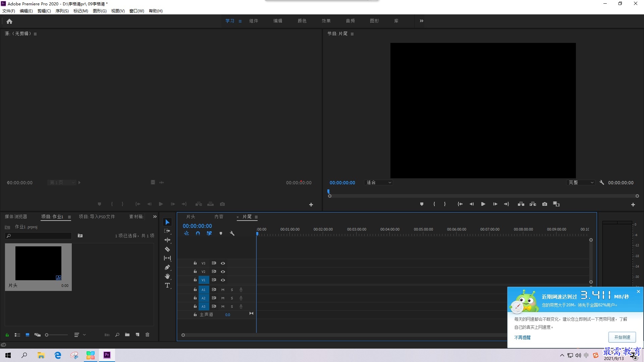Screen dimensions: 644x362
Task: Open sort icons dropdown in project panel
Action: tap(80, 335)
